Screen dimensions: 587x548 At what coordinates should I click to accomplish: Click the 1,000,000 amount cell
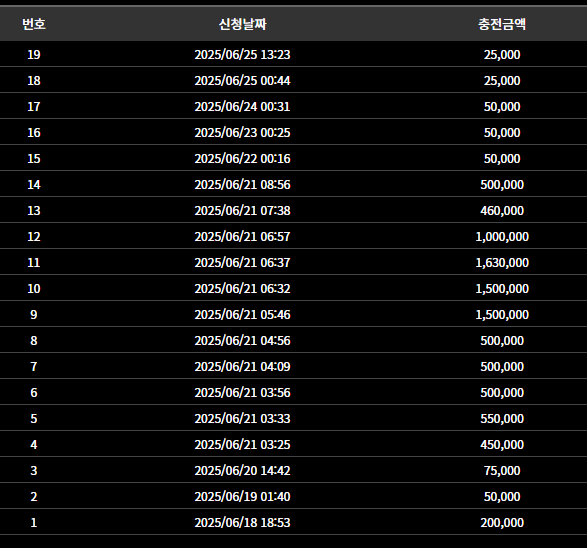502,237
